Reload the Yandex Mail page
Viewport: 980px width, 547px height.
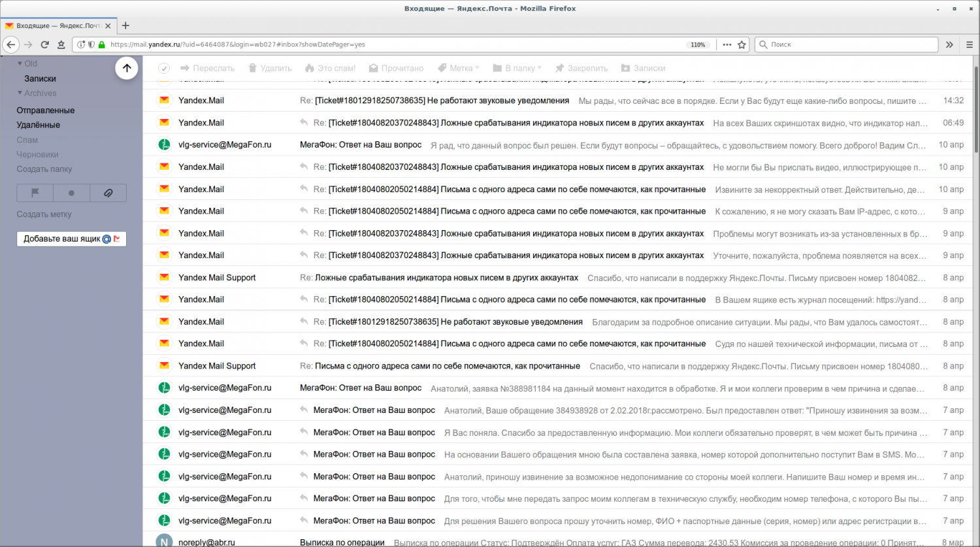click(44, 44)
